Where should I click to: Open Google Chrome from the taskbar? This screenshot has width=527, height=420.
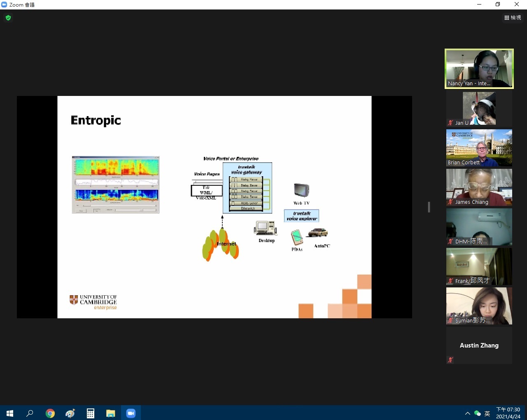[x=50, y=413]
